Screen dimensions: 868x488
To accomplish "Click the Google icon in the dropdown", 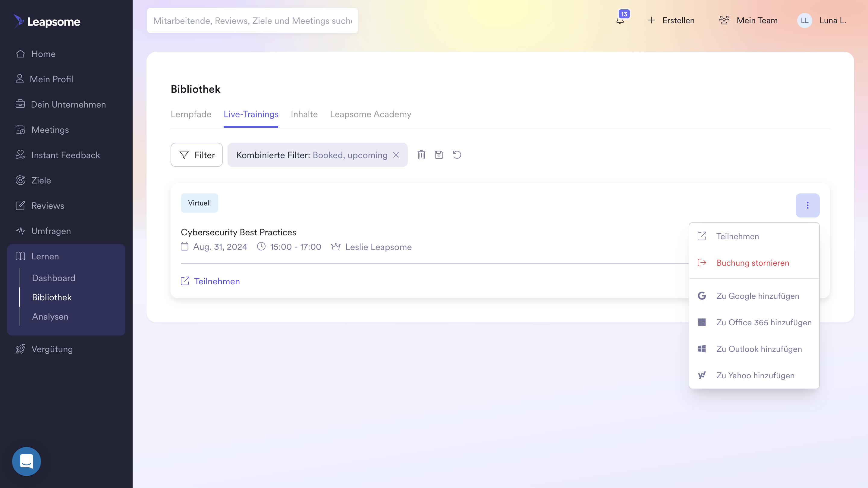I will coord(702,296).
